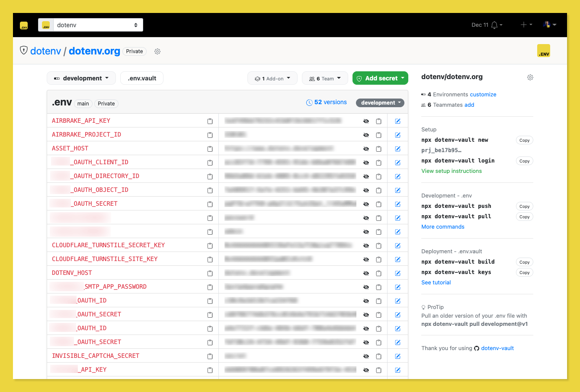Copy the DOTENV_HOST key name
This screenshot has height=392, width=580.
pyautogui.click(x=210, y=274)
